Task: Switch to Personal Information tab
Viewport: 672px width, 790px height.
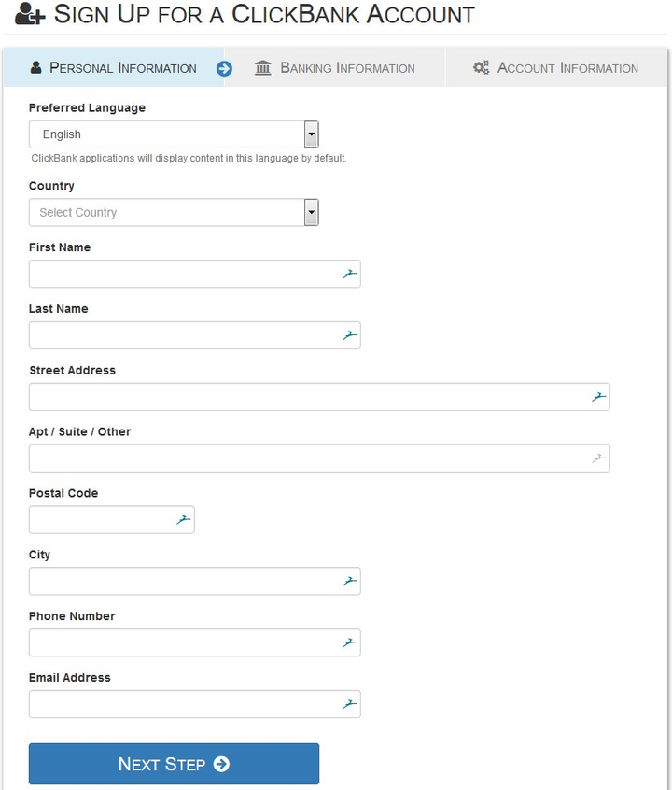Action: (113, 67)
